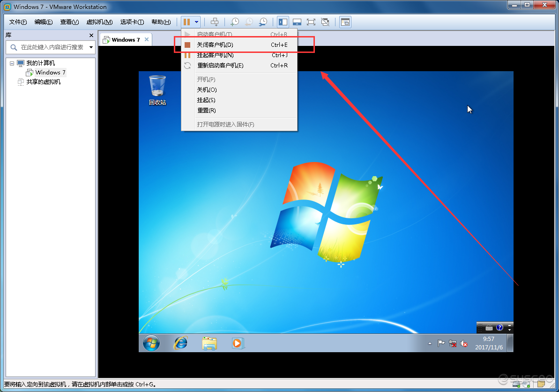Toggle the thumbnail bar toolbar icon
This screenshot has width=559, height=392.
pyautogui.click(x=297, y=22)
